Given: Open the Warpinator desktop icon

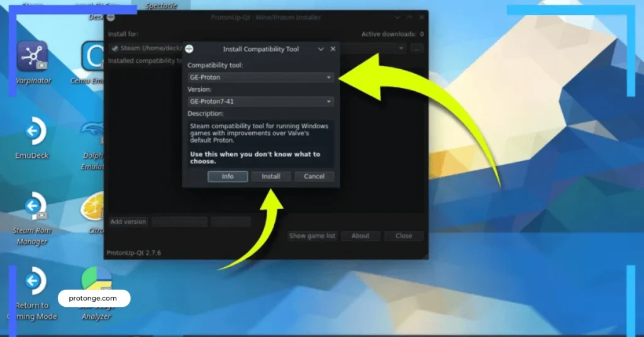Looking at the screenshot, I should [x=33, y=57].
